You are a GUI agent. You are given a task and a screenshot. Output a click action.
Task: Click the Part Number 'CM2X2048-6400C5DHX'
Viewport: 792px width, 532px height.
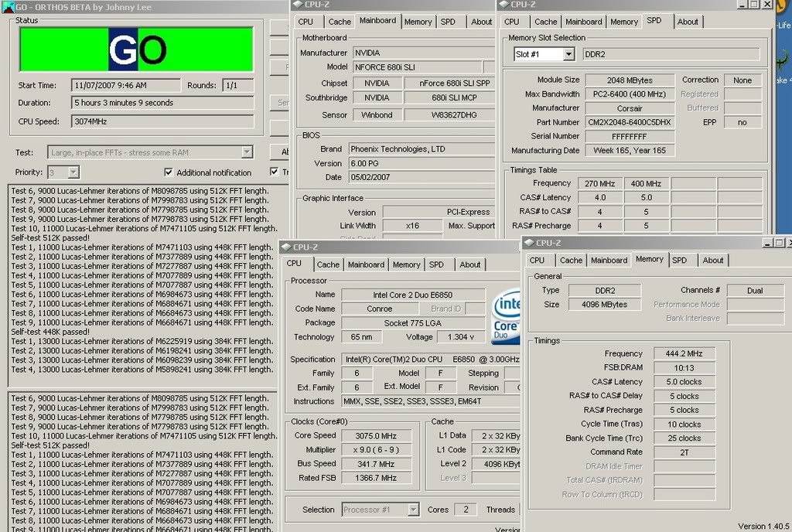click(630, 122)
